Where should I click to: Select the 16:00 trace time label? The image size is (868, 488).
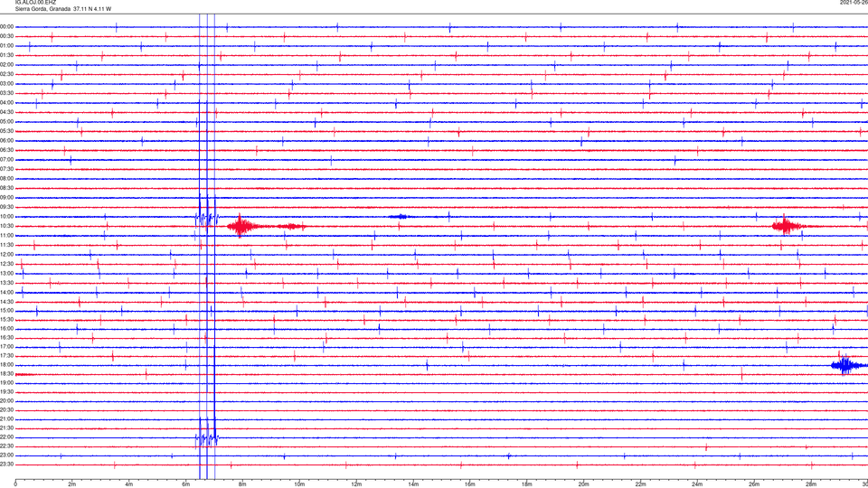pyautogui.click(x=7, y=329)
